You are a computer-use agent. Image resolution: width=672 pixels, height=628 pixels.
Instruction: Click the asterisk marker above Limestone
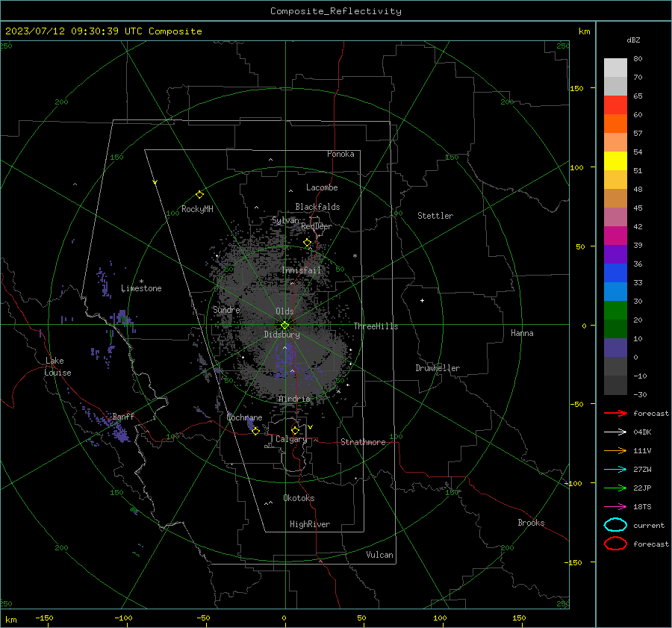click(x=141, y=282)
